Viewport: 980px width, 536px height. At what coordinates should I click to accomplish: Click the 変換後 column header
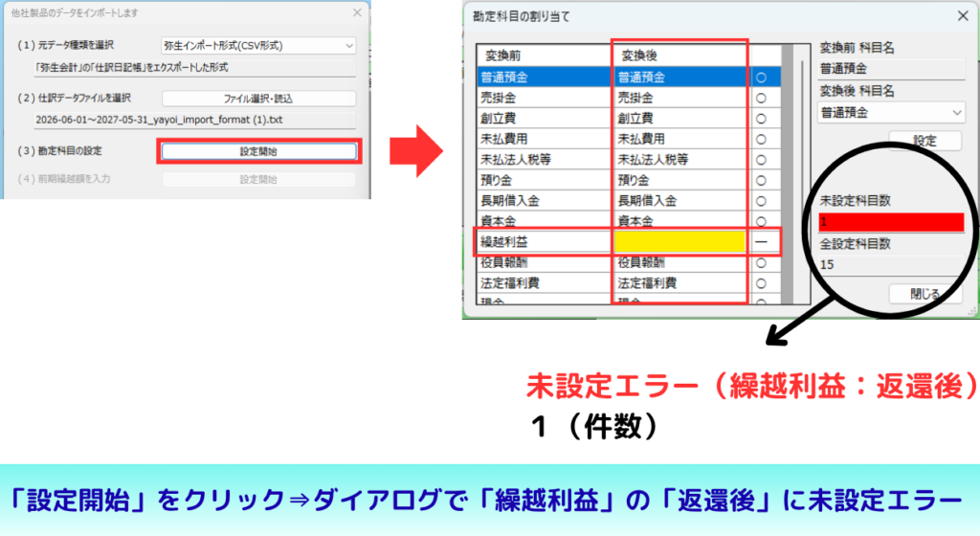click(680, 56)
